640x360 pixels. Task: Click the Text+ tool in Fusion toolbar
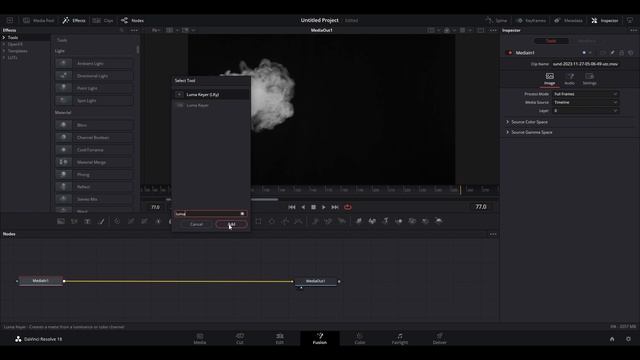(87, 221)
